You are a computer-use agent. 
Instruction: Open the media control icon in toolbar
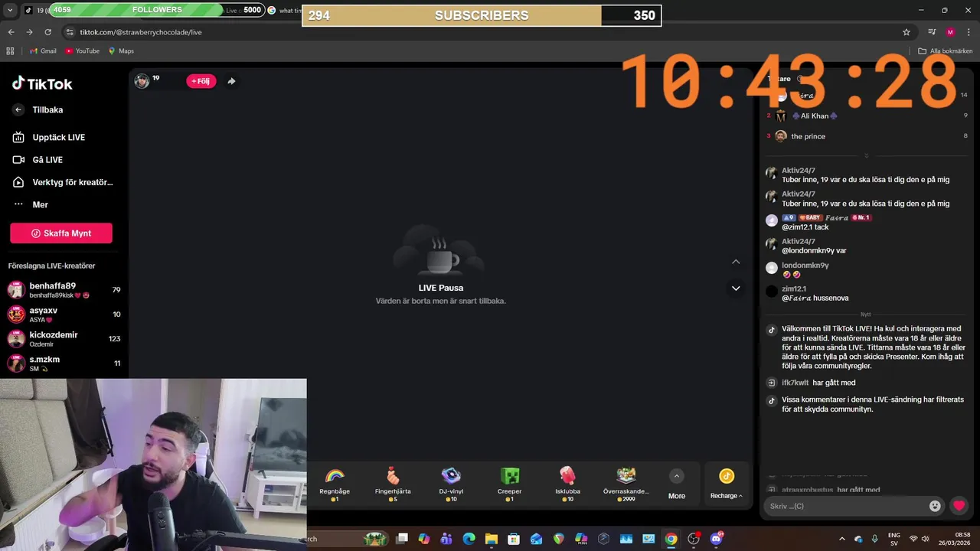click(x=932, y=32)
